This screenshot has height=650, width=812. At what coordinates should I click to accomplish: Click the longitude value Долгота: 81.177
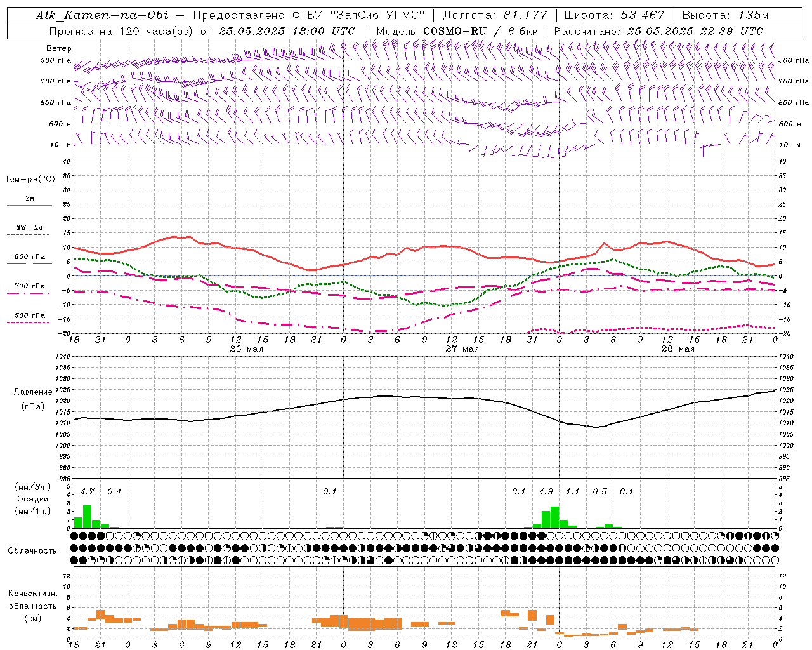[495, 15]
